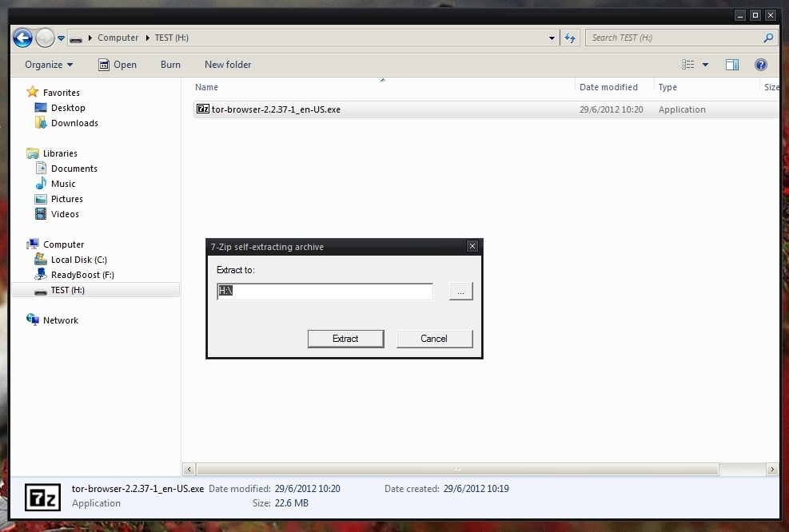Expand the arrow before TEST (H:) breadcrumb
This screenshot has height=532, width=789.
click(x=147, y=38)
